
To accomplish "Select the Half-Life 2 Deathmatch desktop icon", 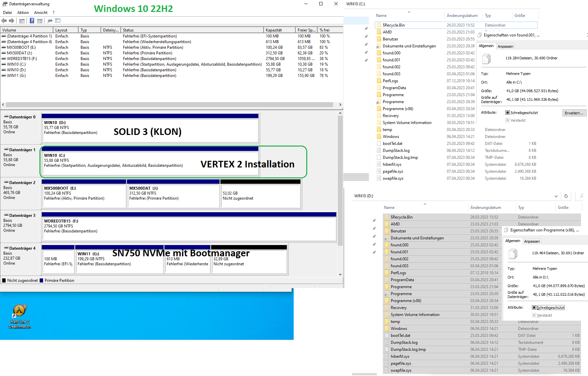I will (x=20, y=317).
